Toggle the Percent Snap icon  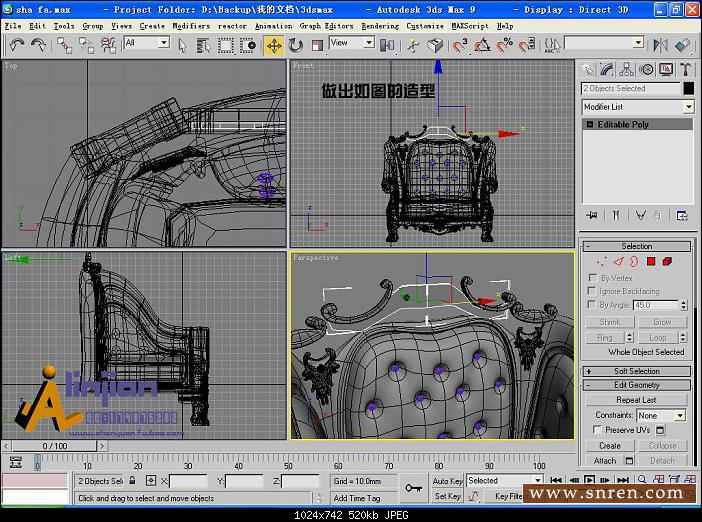tap(505, 45)
